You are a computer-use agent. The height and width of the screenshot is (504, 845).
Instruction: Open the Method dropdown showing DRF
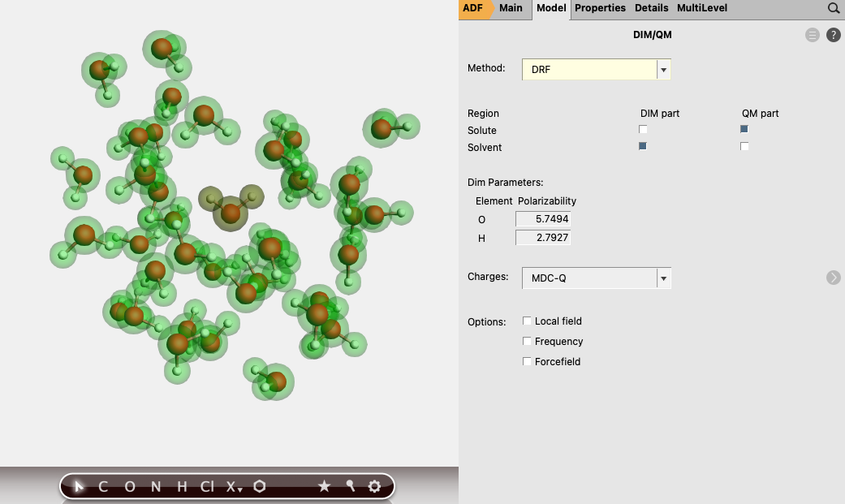(663, 69)
